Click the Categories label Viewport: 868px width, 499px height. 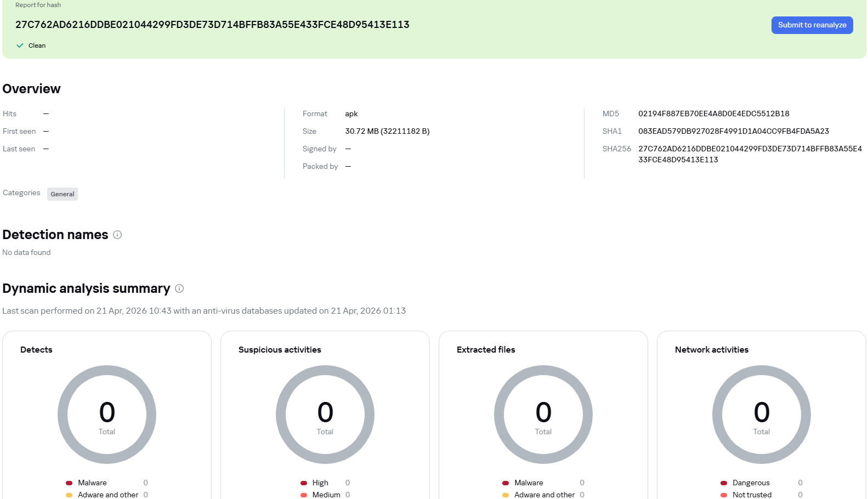click(21, 192)
